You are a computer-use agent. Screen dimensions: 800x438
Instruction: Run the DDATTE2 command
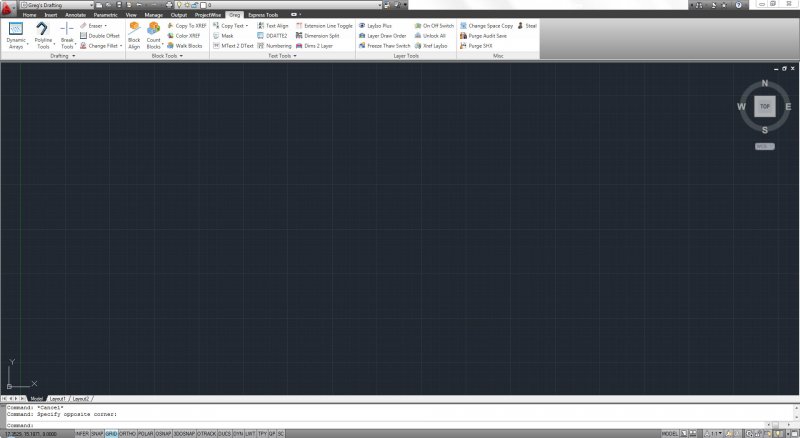click(x=272, y=36)
